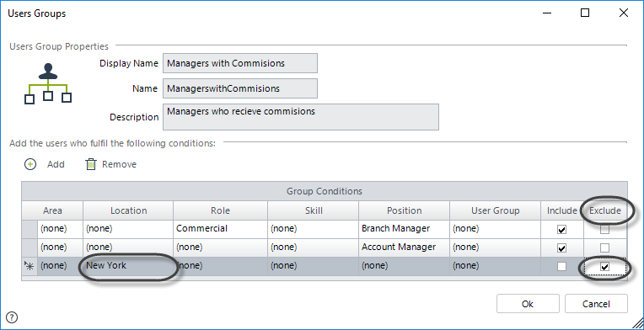This screenshot has height=330, width=644.
Task: Click the Skill column header
Action: [x=313, y=210]
